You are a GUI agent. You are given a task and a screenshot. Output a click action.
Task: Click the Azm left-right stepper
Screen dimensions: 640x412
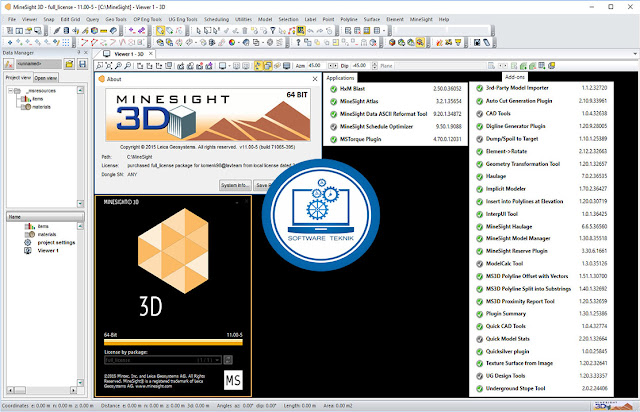coord(333,66)
